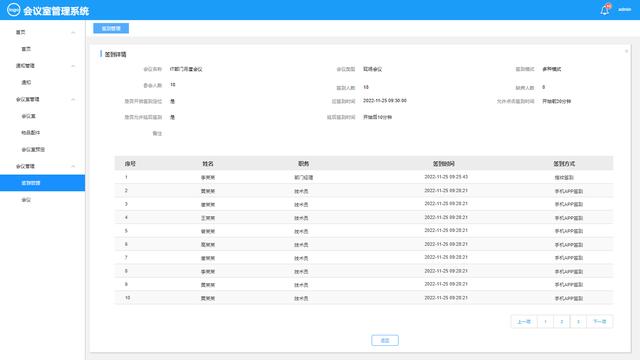
Task: Open the 会议 item below 签到管理
Action: pyautogui.click(x=26, y=200)
